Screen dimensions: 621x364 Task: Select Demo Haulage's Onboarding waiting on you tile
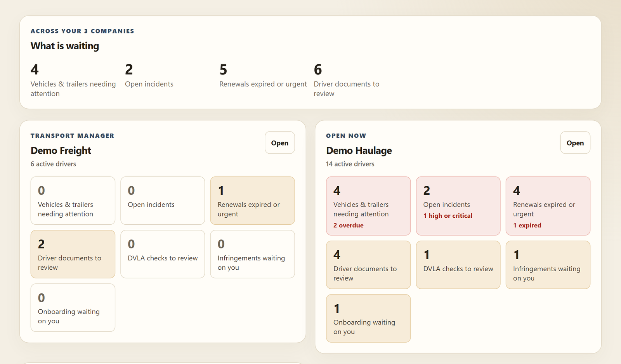368,319
